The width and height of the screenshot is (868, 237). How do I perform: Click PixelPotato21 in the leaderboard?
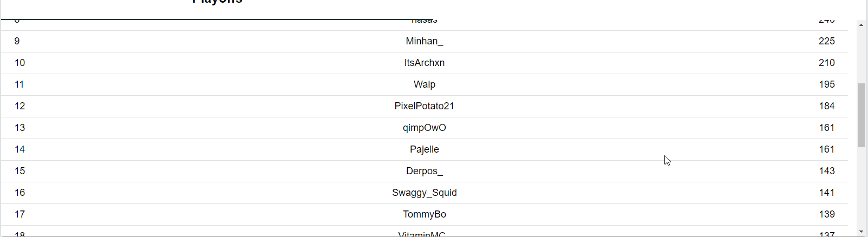point(425,106)
